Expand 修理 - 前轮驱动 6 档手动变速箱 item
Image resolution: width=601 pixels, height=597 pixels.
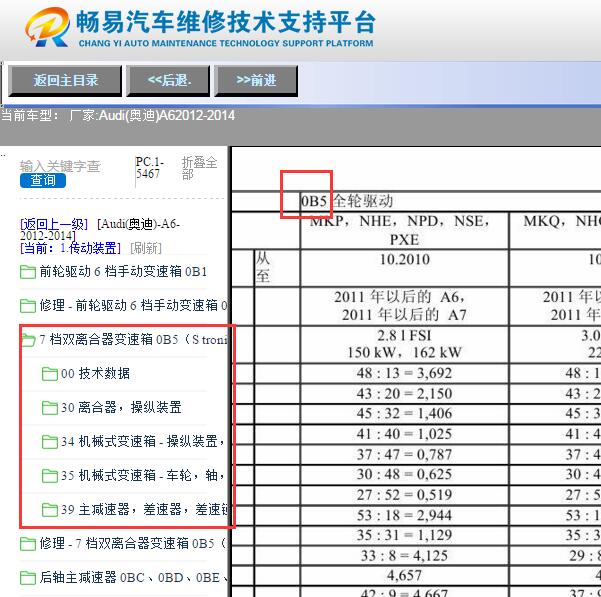pyautogui.click(x=133, y=305)
